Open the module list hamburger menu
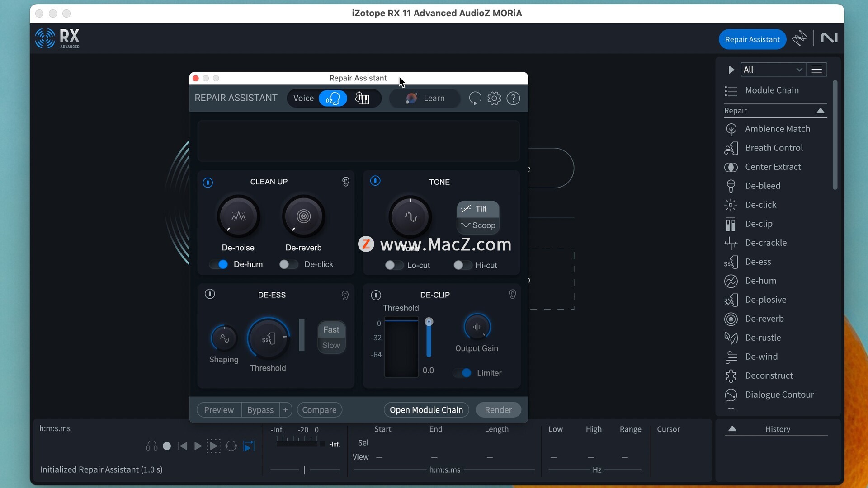The height and width of the screenshot is (488, 868). 816,70
